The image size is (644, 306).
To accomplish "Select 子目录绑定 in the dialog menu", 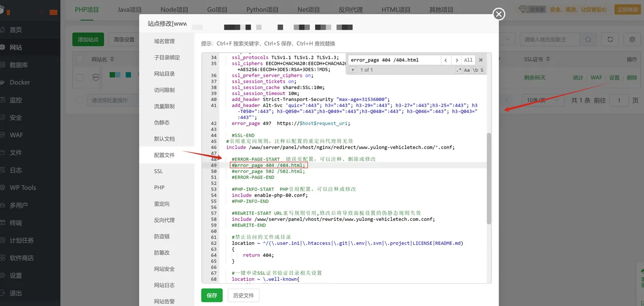I will [167, 57].
